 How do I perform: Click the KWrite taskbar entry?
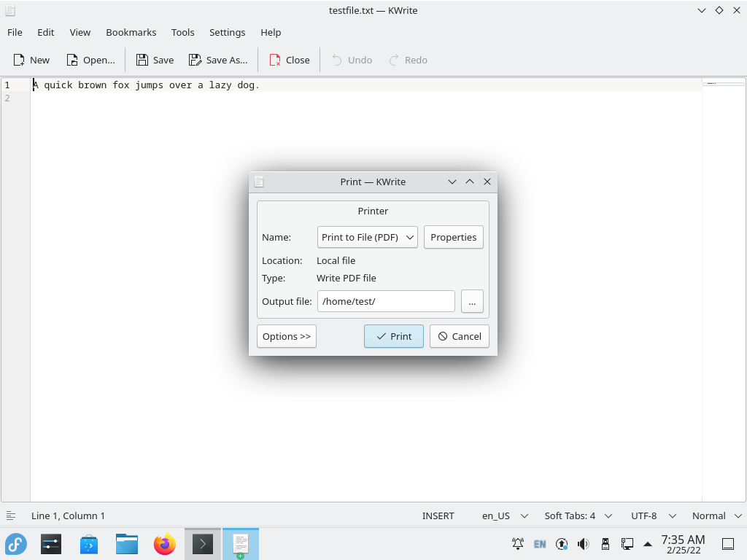[241, 544]
